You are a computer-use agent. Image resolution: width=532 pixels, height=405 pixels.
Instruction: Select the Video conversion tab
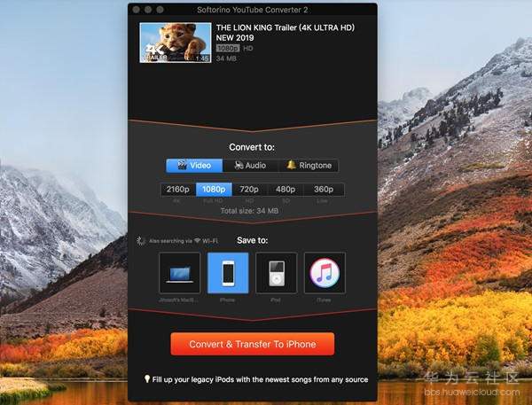click(194, 166)
